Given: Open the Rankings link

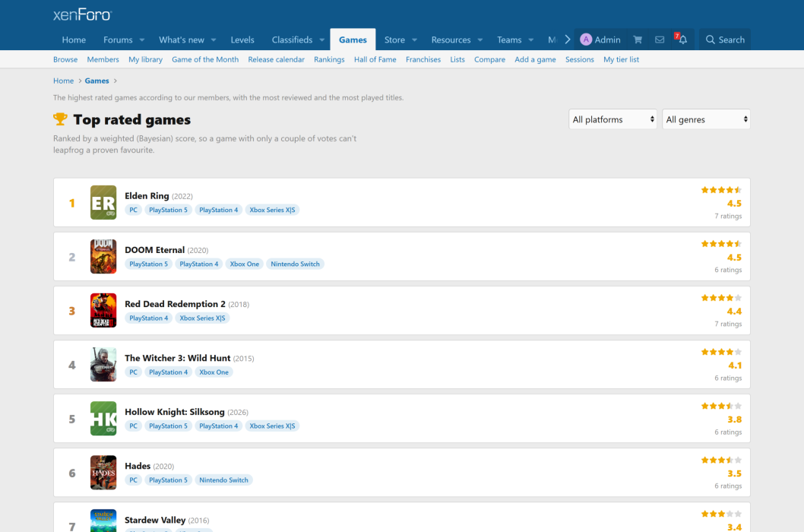Looking at the screenshot, I should pos(329,59).
